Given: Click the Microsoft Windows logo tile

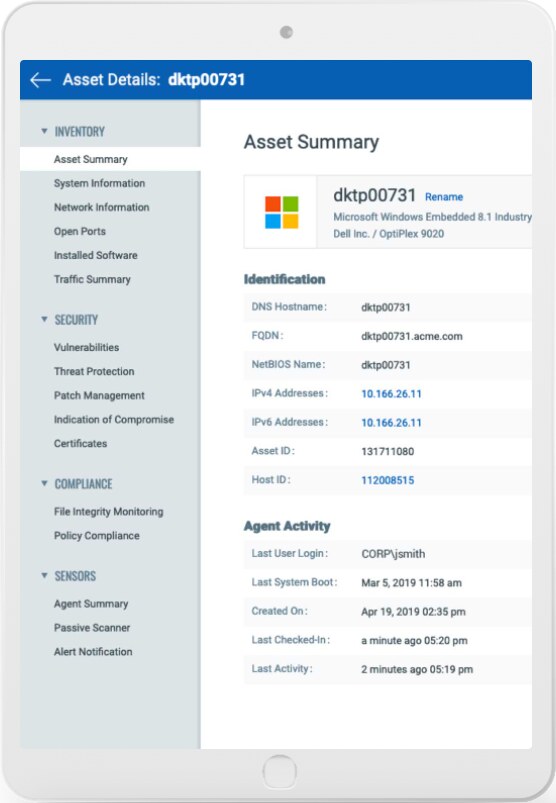Looking at the screenshot, I should [x=281, y=212].
